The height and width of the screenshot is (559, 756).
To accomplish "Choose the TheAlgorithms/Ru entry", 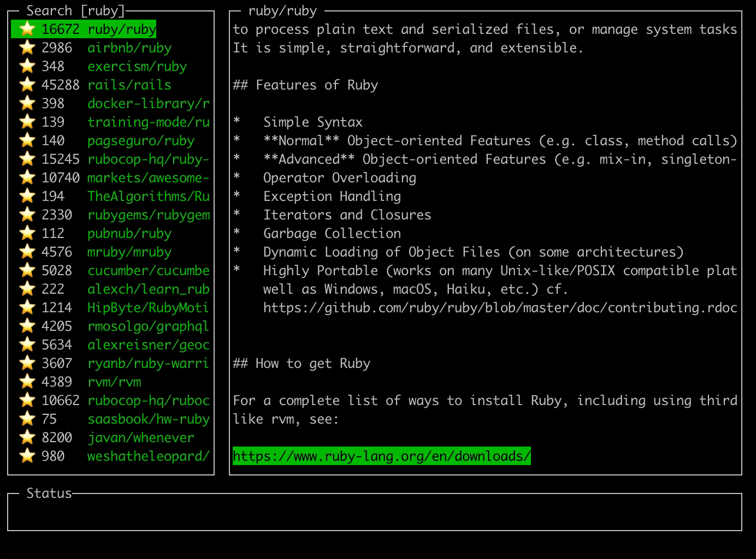I will [x=149, y=196].
